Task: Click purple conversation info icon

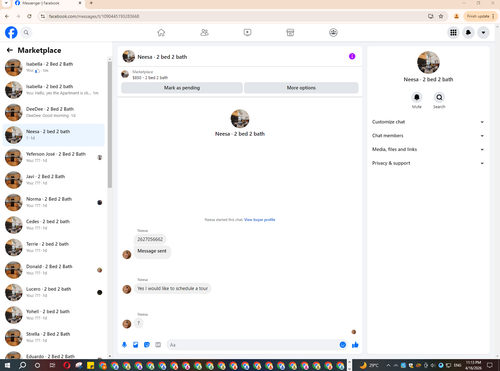Action: [x=352, y=56]
